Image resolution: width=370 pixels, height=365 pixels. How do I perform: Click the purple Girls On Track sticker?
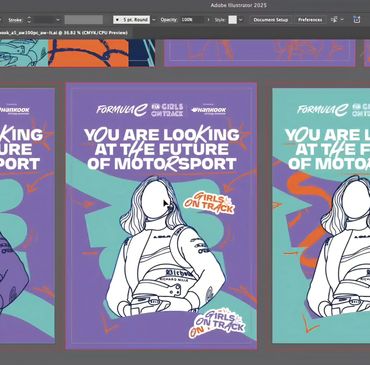(217, 324)
